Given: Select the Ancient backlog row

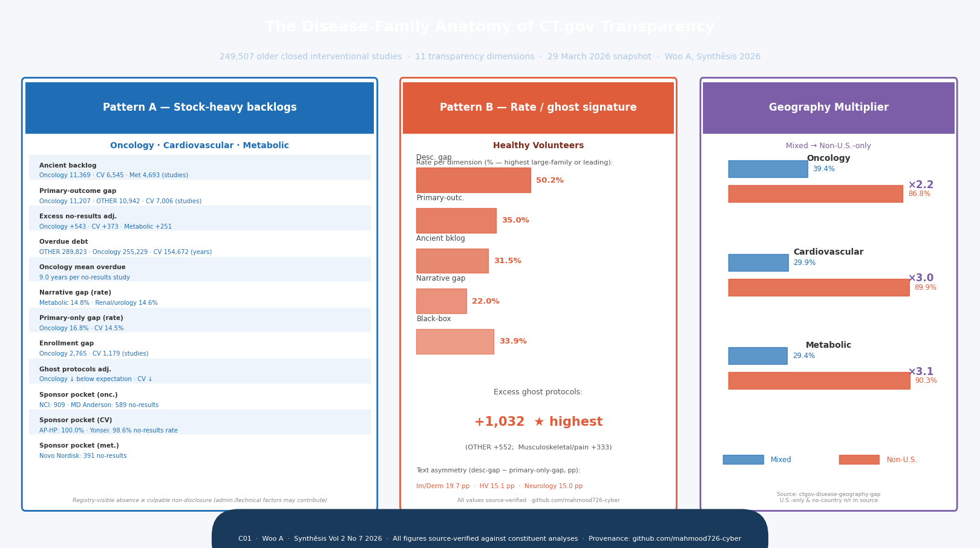Looking at the screenshot, I should coord(200,168).
